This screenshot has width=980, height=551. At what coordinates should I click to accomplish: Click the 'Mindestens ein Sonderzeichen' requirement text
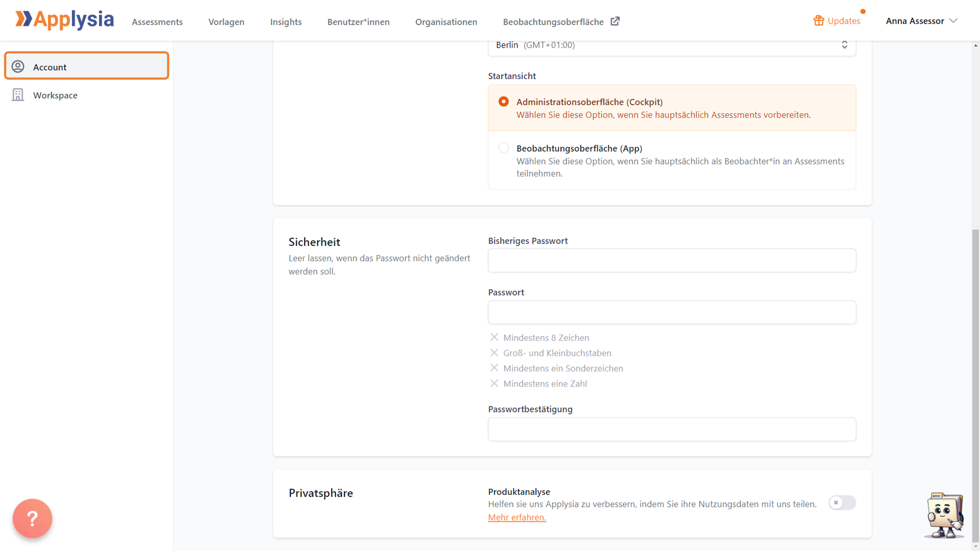coord(563,368)
